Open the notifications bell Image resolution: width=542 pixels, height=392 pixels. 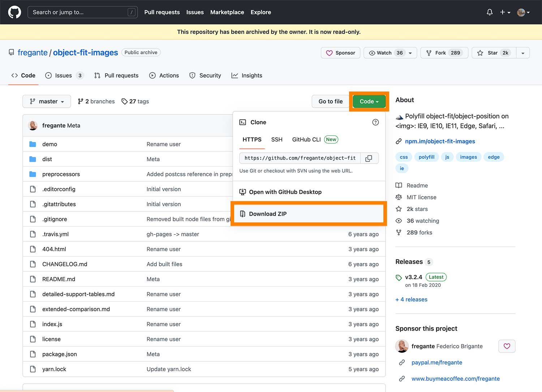490,12
